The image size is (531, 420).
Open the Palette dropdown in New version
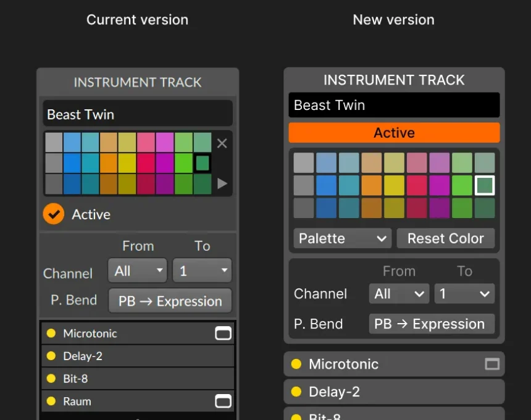(x=343, y=238)
